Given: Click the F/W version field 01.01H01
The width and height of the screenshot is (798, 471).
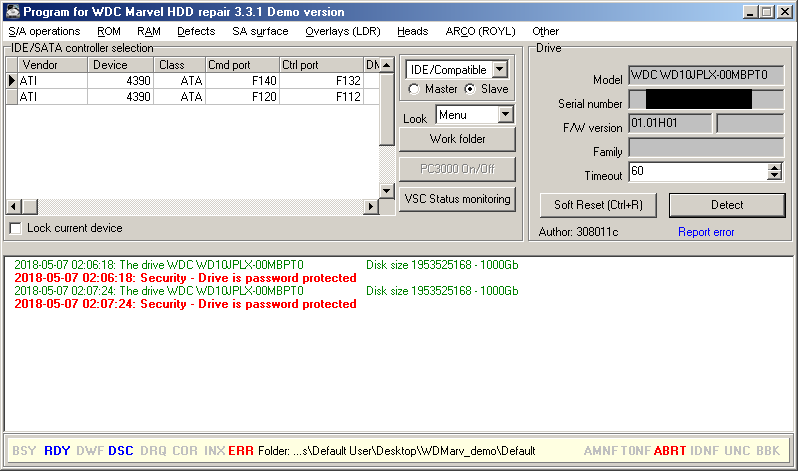Looking at the screenshot, I should point(670,123).
